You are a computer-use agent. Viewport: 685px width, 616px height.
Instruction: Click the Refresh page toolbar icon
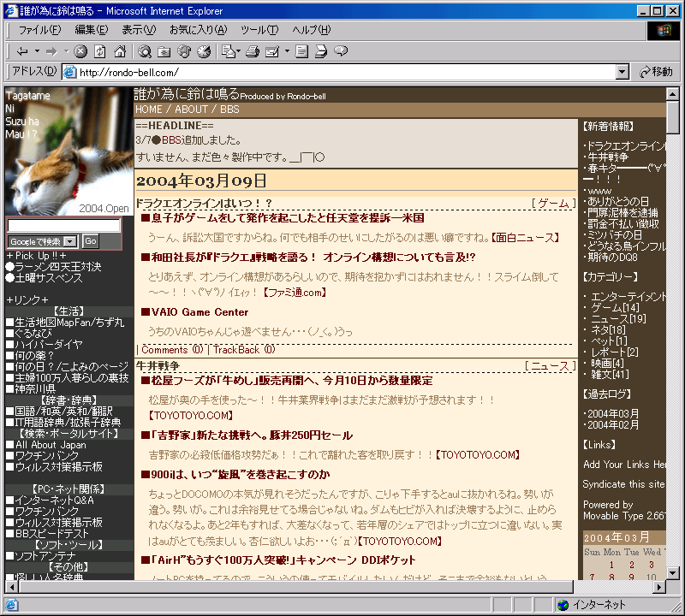[100, 51]
